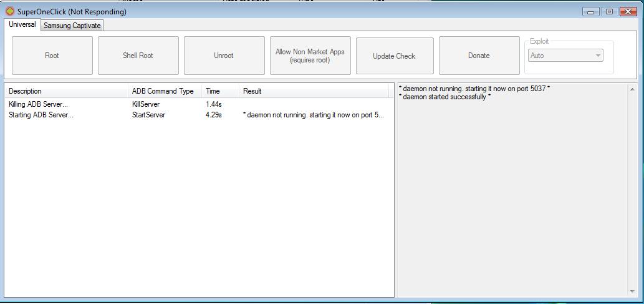Sort by ADB Command Type column

[x=165, y=91]
